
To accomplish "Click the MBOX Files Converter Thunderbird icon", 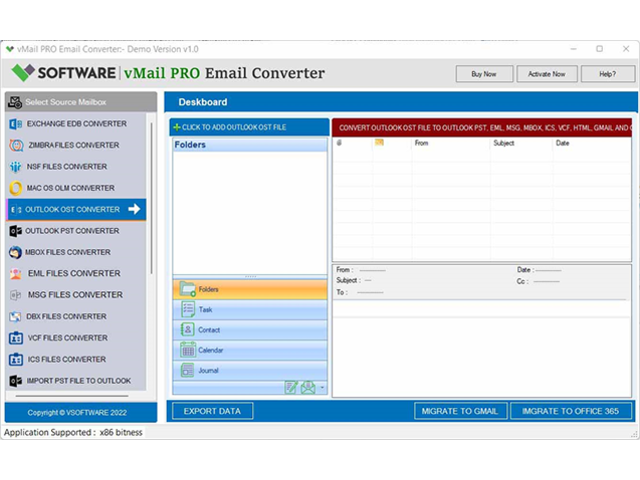I will 16,252.
